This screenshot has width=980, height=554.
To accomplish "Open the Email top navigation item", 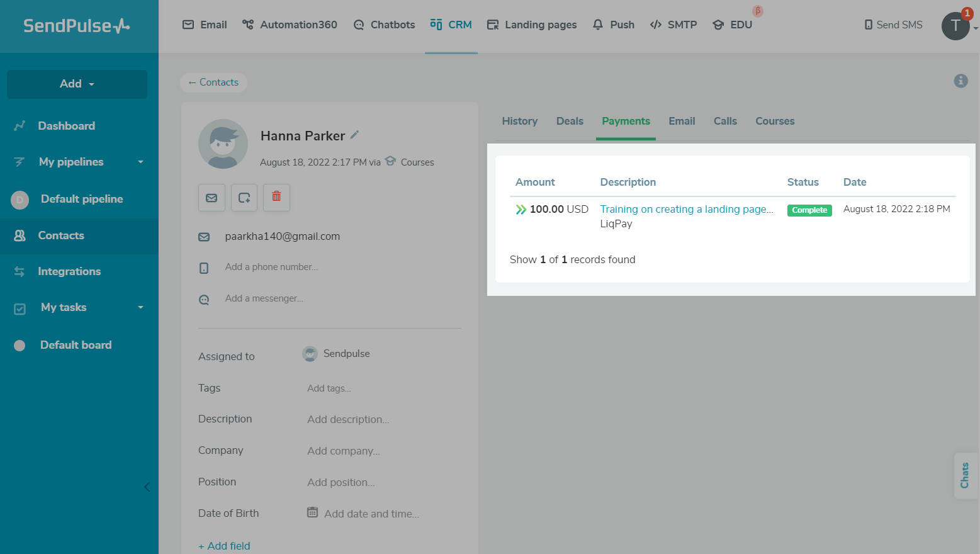I will [x=205, y=25].
